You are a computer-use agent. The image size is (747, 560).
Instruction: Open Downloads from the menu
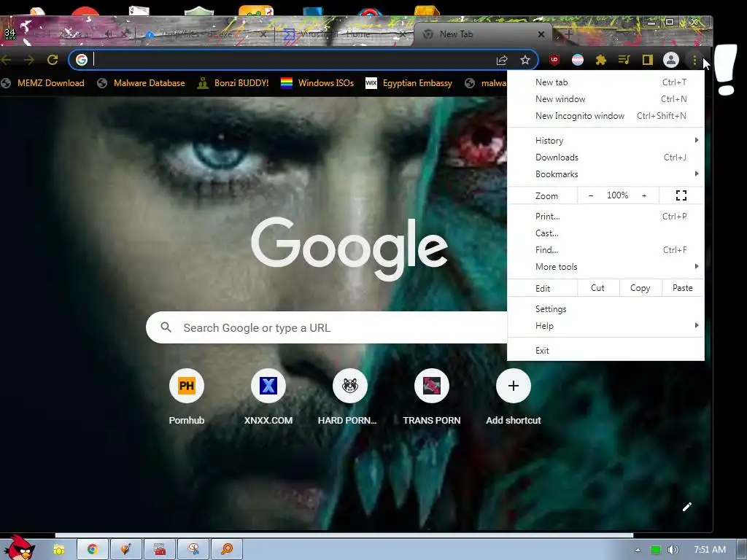pyautogui.click(x=605, y=157)
